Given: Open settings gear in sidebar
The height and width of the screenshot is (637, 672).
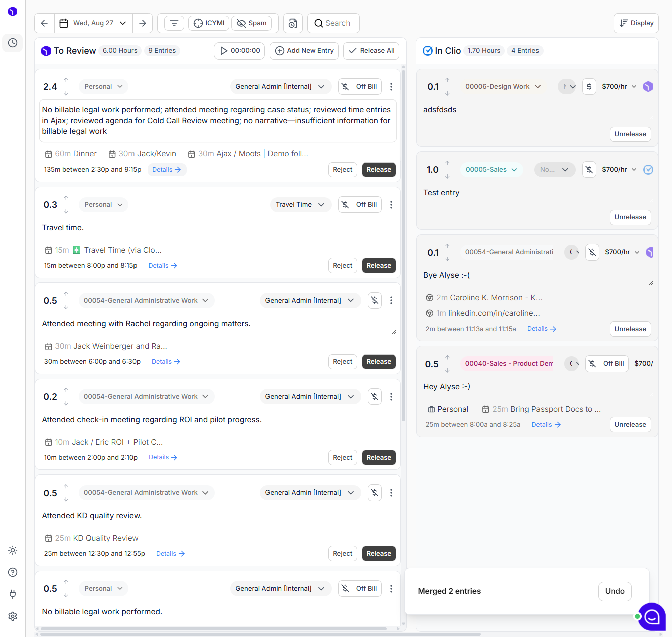Looking at the screenshot, I should (13, 616).
